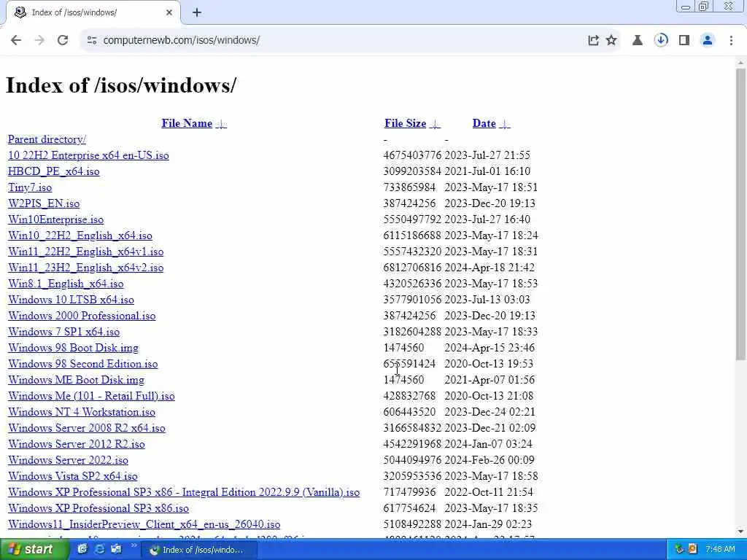Click network tray icon
Screen dimensions: 747x560
[679, 550]
